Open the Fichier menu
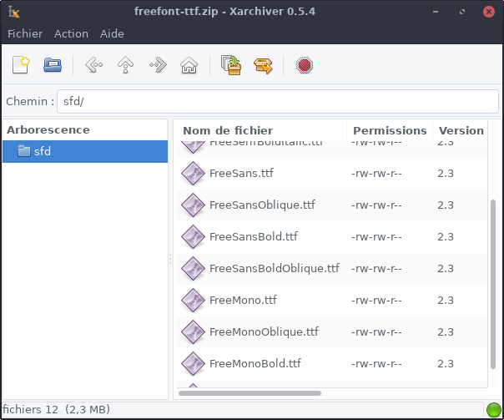Viewport: 504px width, 420px height. tap(25, 33)
